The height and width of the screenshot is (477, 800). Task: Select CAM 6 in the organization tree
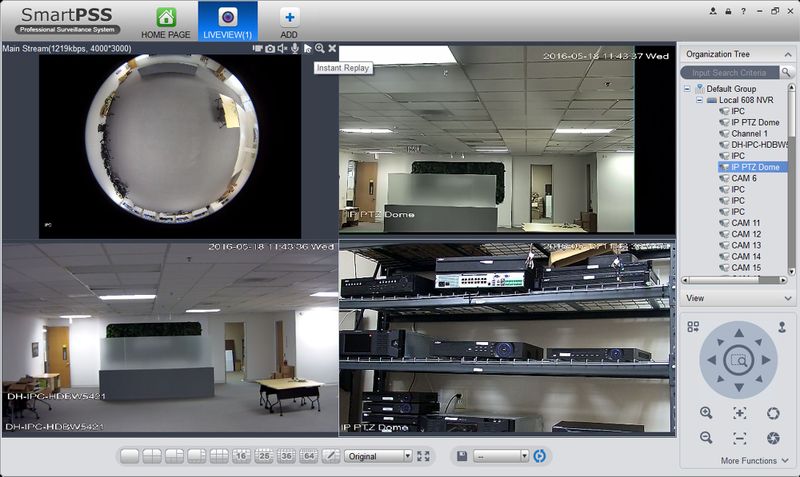(744, 178)
